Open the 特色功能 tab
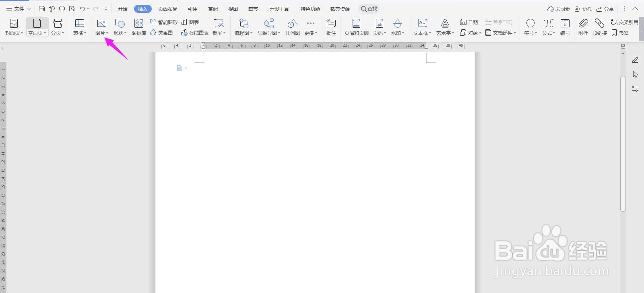Screen dimensions: 644x293 point(310,9)
